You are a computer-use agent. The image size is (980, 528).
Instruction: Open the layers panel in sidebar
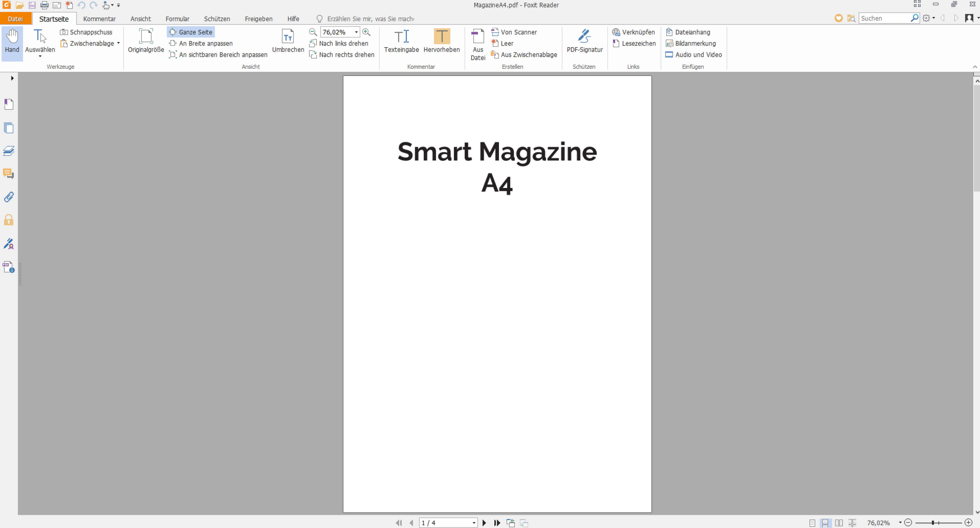9,151
